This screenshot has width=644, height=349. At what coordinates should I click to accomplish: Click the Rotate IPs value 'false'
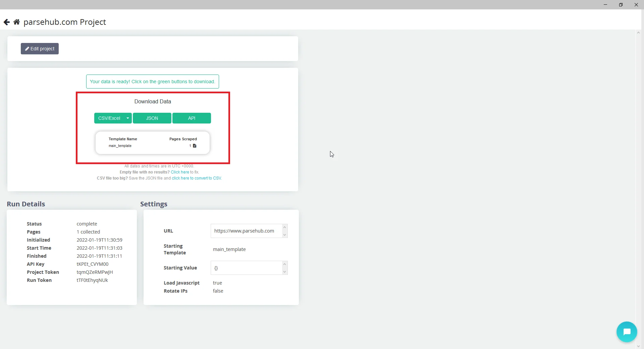tap(218, 291)
